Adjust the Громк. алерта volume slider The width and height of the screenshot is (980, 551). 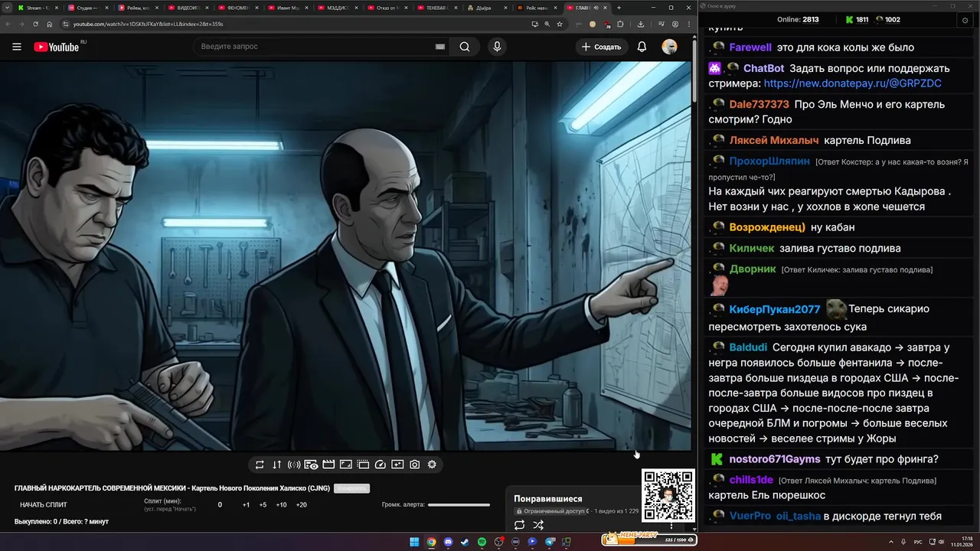coord(459,505)
